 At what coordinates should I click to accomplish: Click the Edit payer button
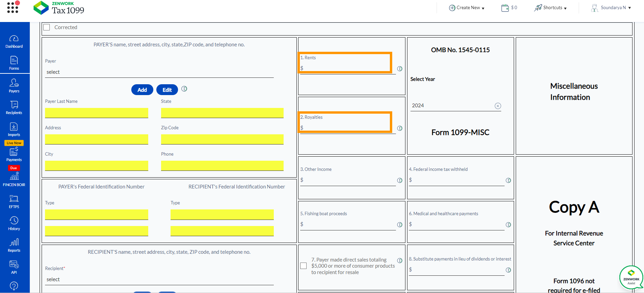[x=167, y=90]
